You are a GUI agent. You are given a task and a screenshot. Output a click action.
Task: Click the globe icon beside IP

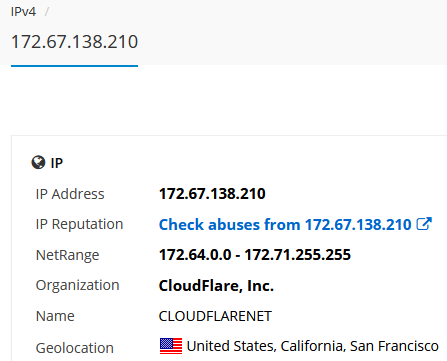point(38,163)
